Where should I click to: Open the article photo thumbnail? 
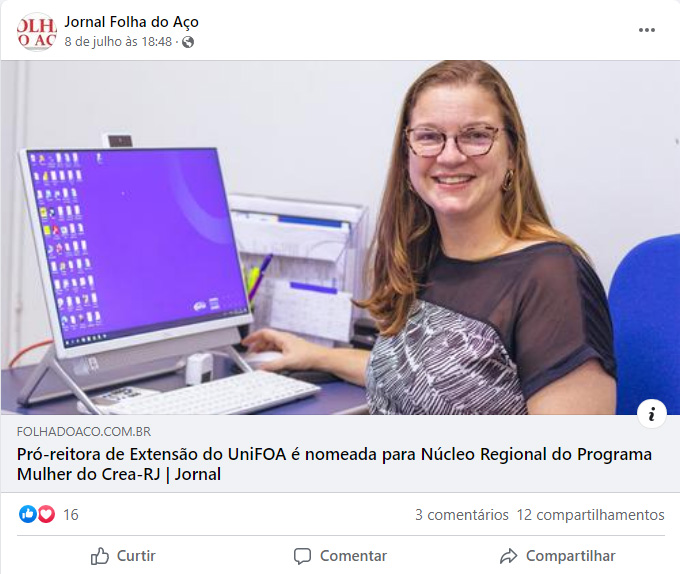tap(340, 237)
